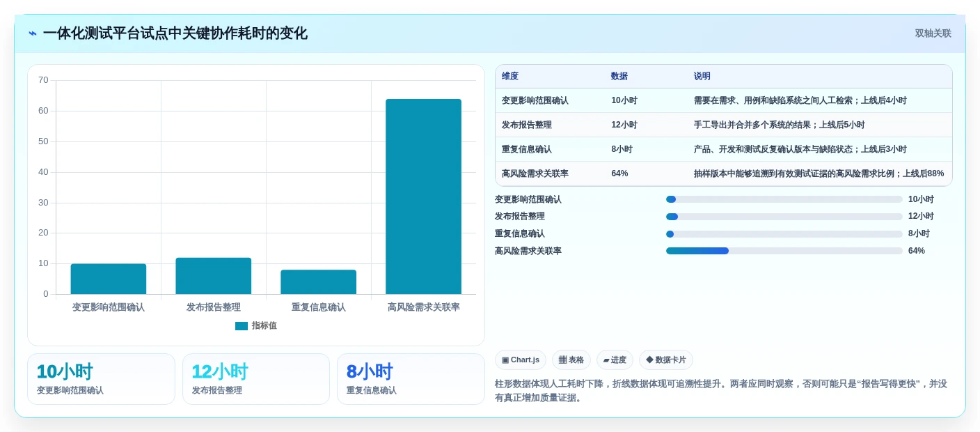Click description ending 上线后3小时
980x432 pixels.
(800, 149)
